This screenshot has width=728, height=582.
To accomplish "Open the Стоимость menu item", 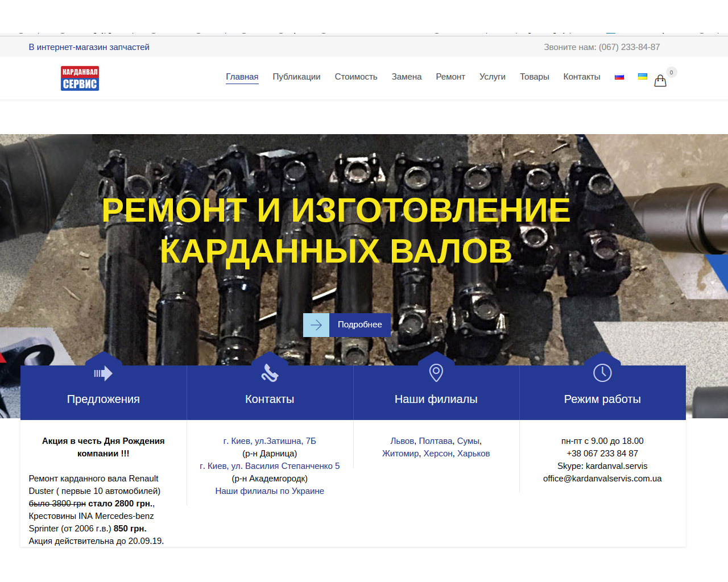I will 356,77.
